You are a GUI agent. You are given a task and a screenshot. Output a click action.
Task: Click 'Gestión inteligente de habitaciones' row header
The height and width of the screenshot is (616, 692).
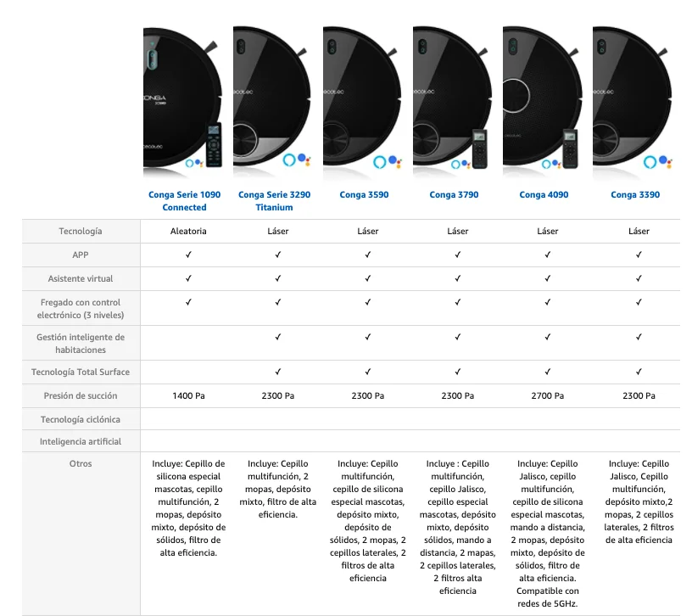pos(81,344)
